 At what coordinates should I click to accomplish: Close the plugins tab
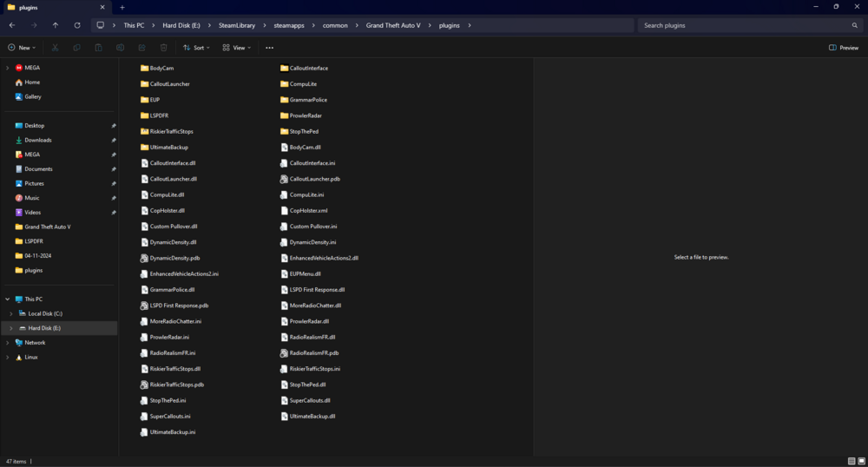[102, 8]
